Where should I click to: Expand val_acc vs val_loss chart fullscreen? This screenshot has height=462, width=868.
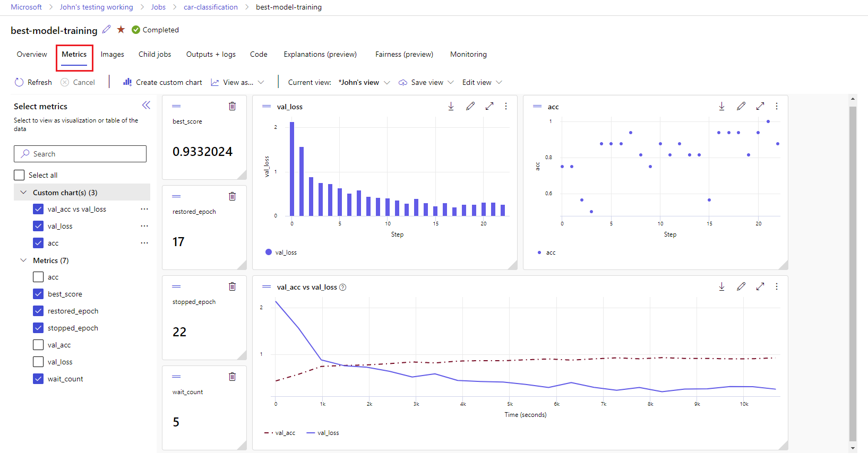click(x=760, y=286)
